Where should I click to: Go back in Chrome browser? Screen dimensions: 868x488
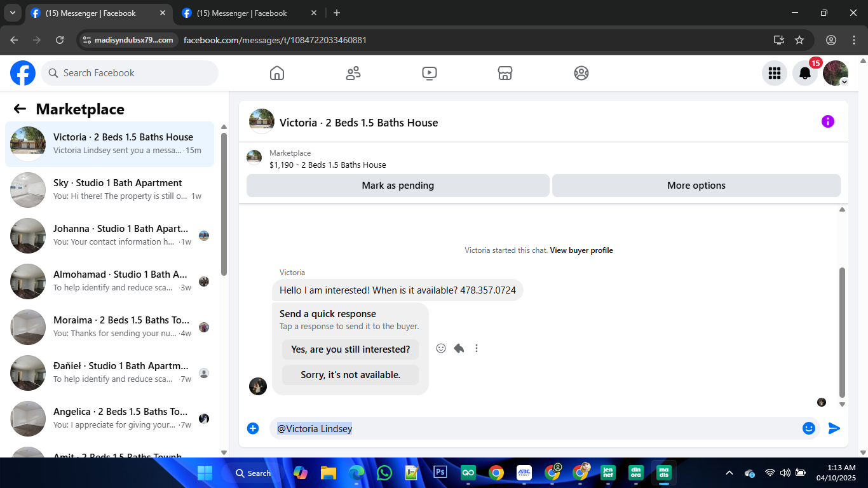coord(15,40)
